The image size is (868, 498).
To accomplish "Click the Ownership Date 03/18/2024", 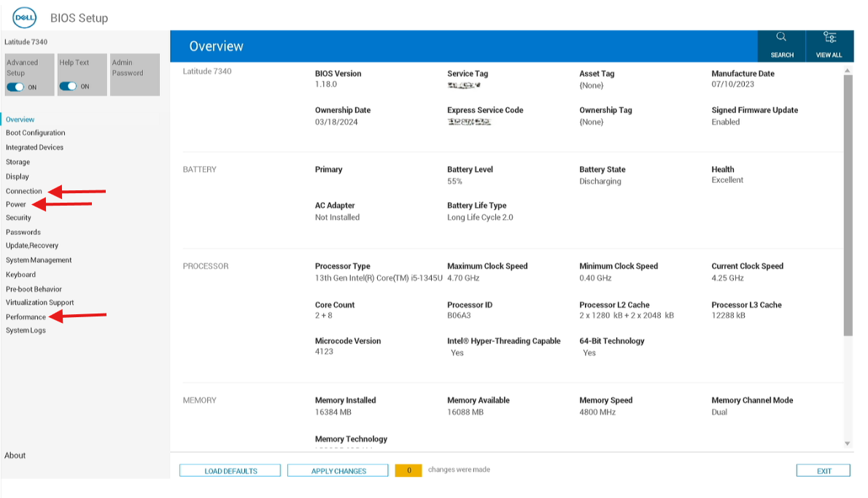I will coord(336,122).
